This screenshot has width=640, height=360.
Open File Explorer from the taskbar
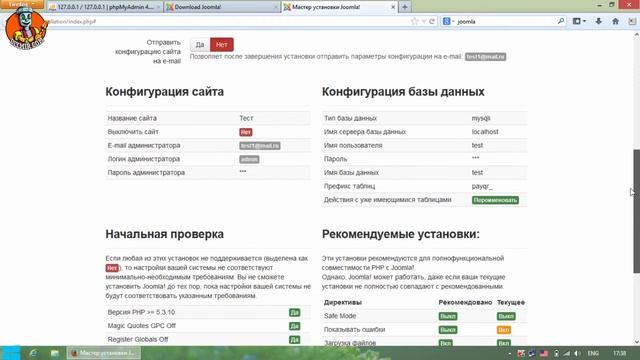[55, 353]
